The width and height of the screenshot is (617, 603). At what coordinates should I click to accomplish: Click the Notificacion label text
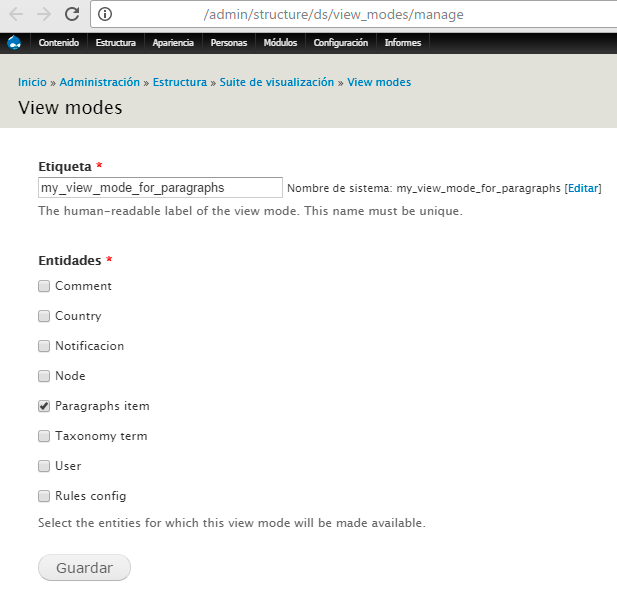tap(89, 346)
